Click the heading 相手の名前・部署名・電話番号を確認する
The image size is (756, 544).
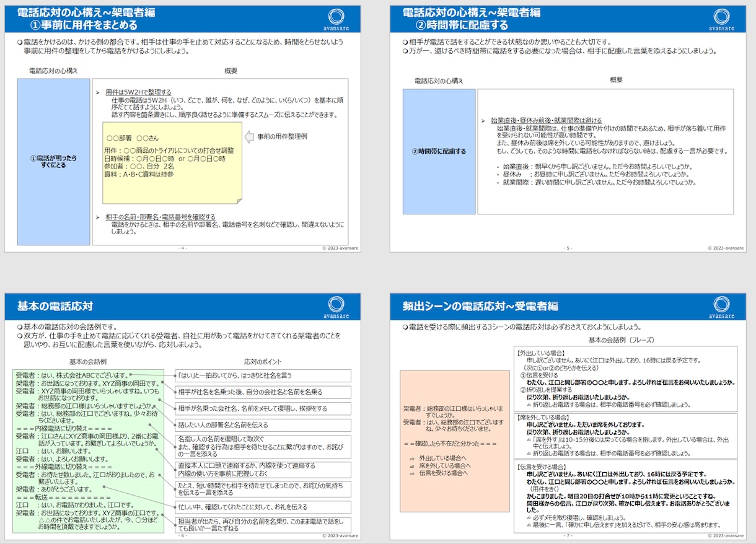tap(160, 217)
